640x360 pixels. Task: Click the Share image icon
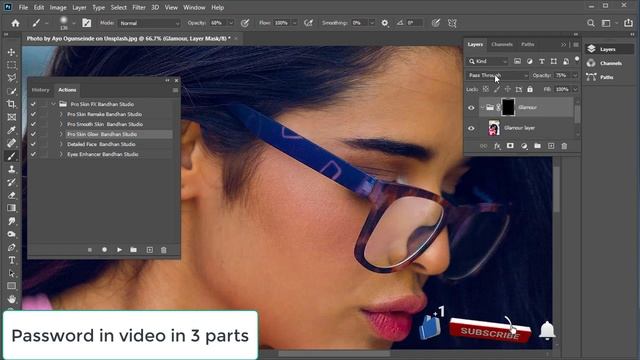628,23
